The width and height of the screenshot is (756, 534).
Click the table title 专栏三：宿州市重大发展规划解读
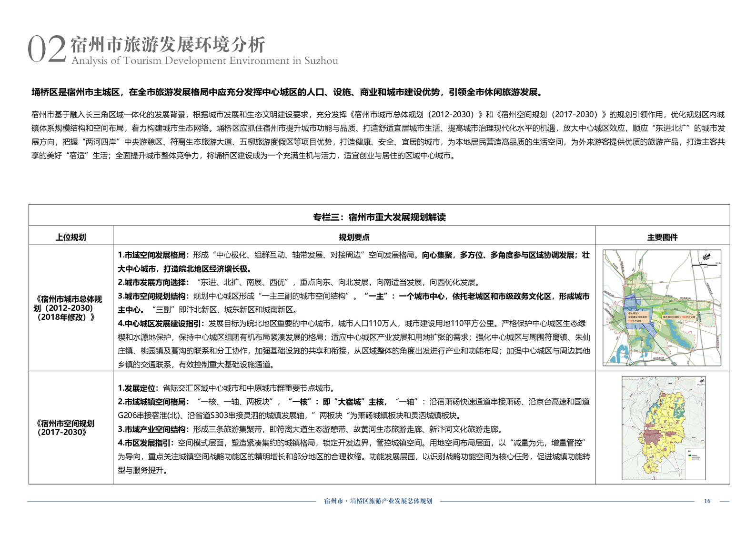coord(379,217)
